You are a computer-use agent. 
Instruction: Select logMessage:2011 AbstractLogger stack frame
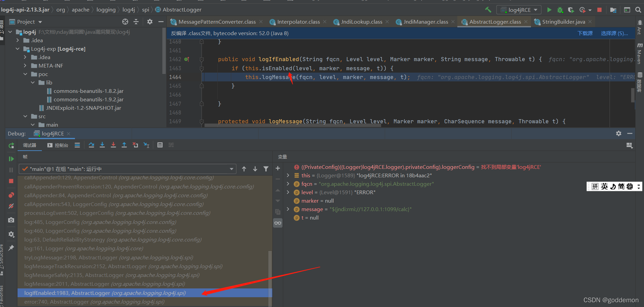(x=144, y=284)
